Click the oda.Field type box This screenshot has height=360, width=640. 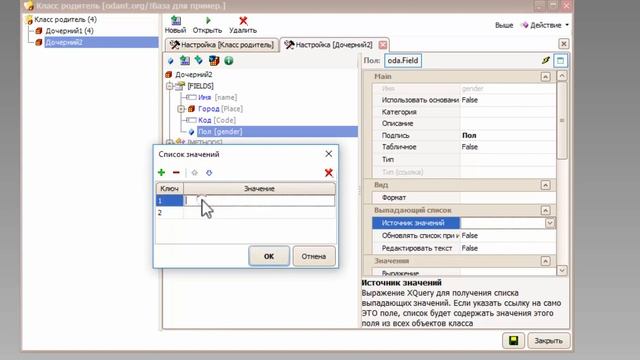[x=403, y=61]
